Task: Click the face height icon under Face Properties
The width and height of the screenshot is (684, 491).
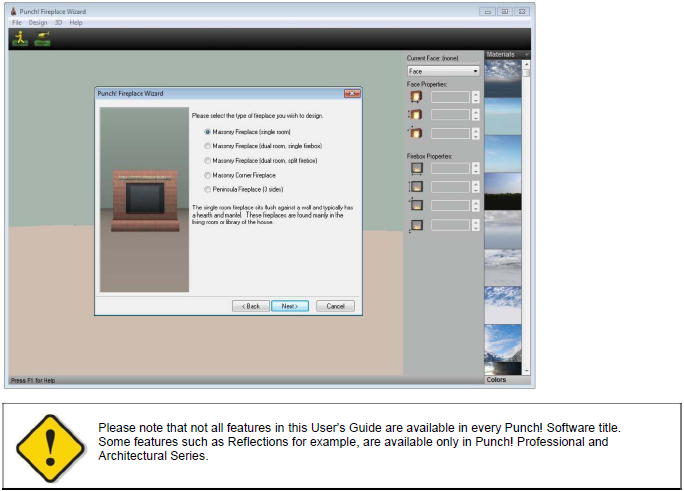Action: click(415, 115)
